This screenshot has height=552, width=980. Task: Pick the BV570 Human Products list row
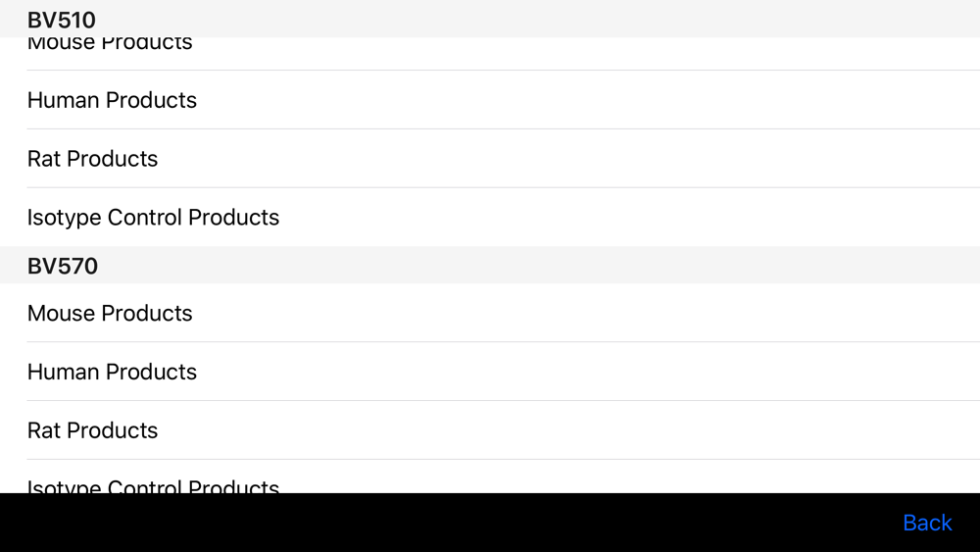(x=490, y=372)
